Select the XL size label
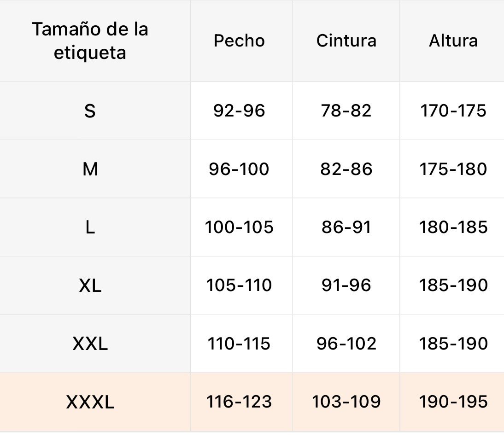 [90, 286]
